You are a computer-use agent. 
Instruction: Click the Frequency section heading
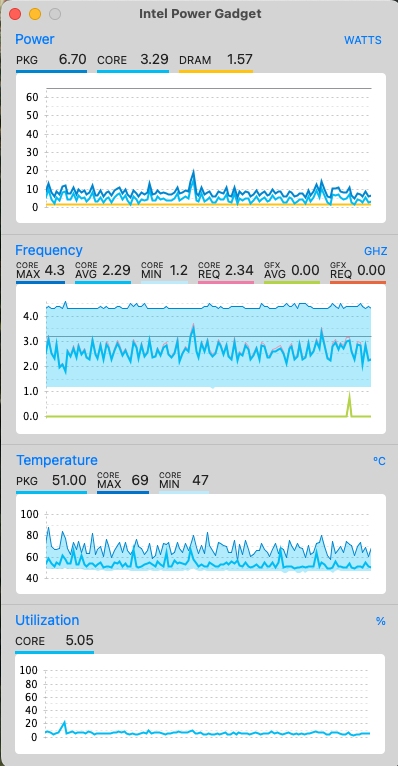49,250
